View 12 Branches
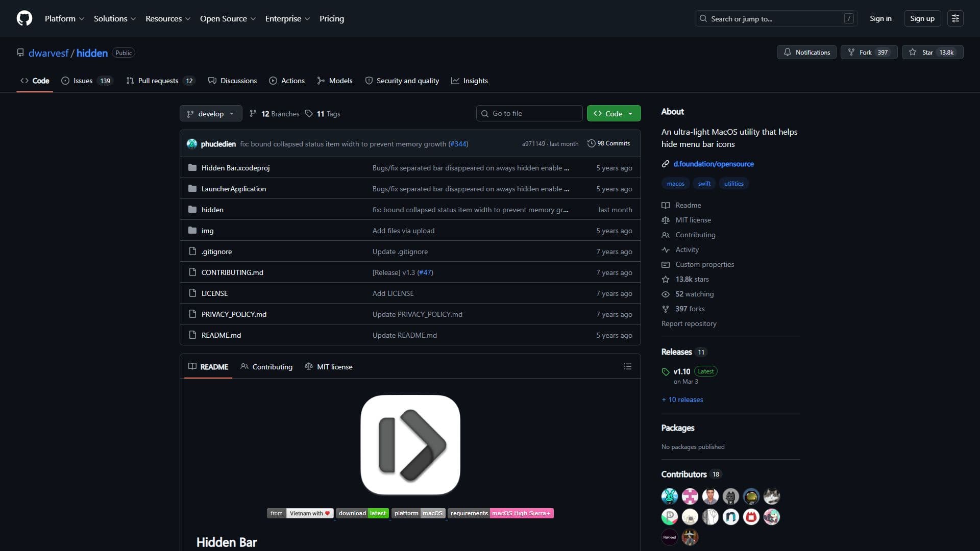 (274, 113)
